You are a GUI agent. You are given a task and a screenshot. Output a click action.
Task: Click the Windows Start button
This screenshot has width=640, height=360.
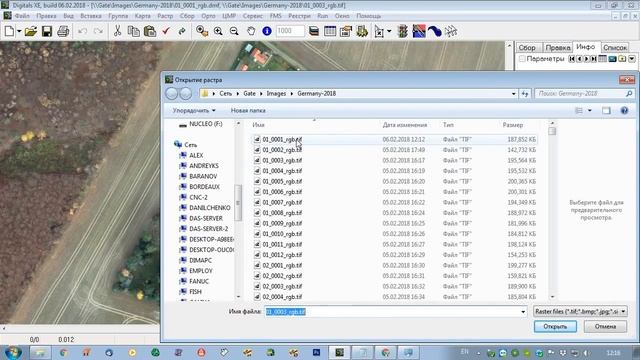(13, 352)
